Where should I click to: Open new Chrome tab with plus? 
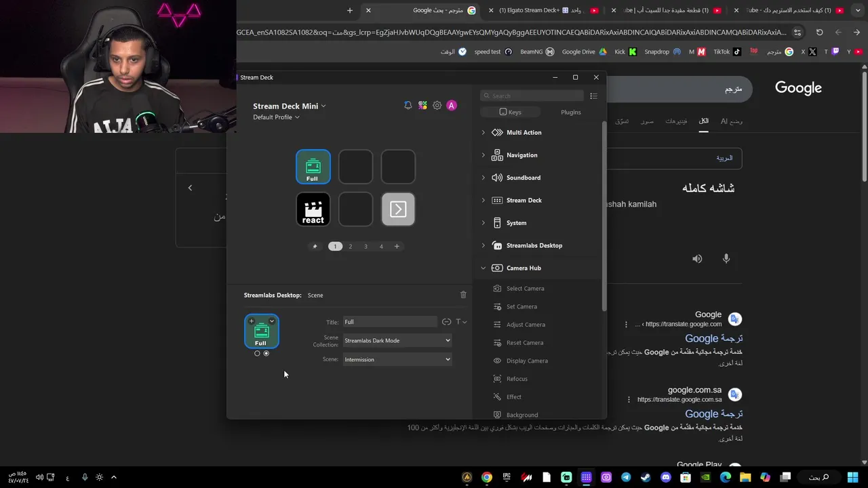click(350, 10)
